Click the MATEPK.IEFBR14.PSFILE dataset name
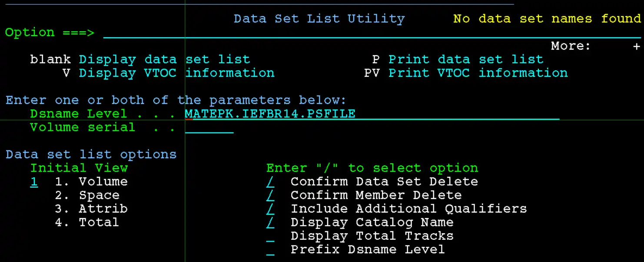 click(269, 113)
